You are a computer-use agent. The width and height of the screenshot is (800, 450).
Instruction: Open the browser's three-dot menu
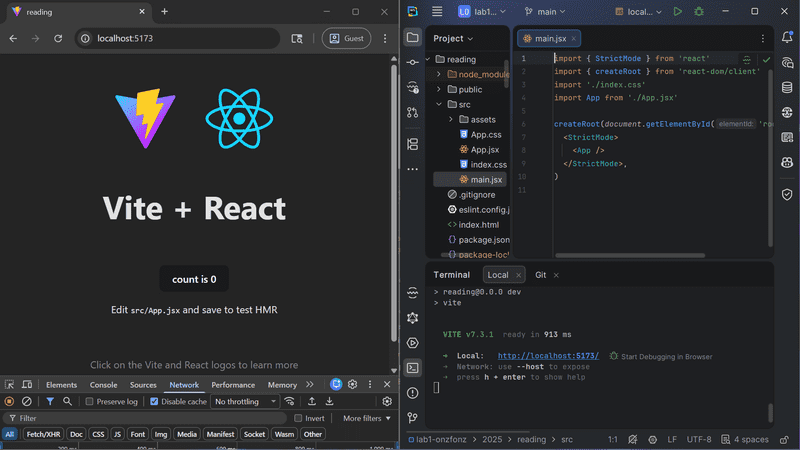pyautogui.click(x=385, y=38)
